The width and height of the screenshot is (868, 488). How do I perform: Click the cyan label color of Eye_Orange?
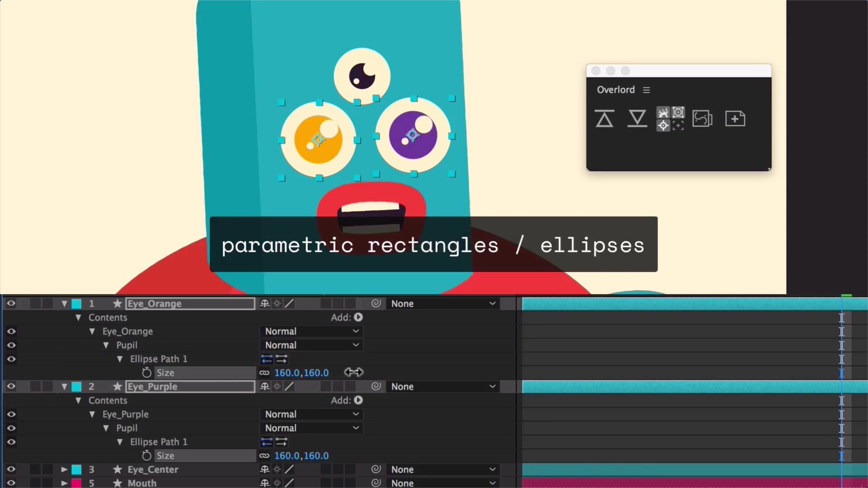pyautogui.click(x=76, y=304)
